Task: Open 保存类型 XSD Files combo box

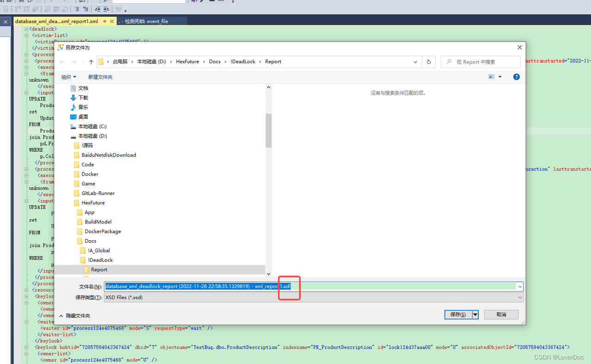Action: (314, 298)
